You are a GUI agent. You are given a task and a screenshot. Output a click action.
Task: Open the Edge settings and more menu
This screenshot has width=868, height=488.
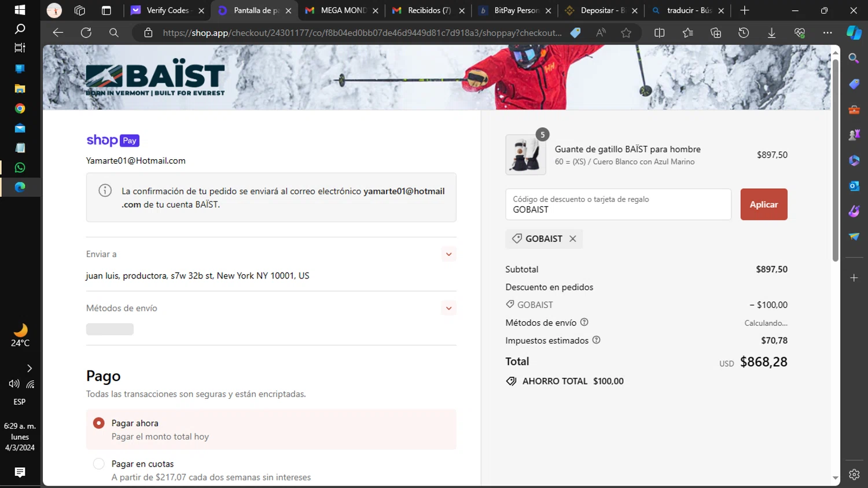[827, 33]
